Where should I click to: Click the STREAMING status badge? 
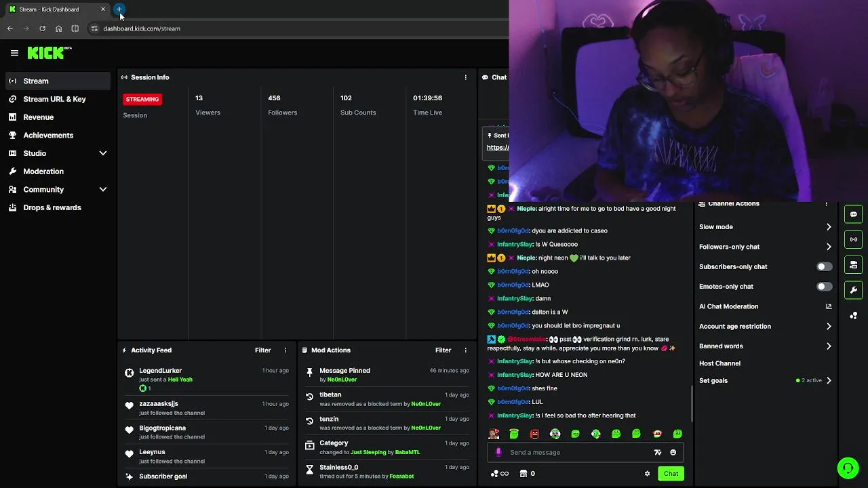pyautogui.click(x=142, y=99)
